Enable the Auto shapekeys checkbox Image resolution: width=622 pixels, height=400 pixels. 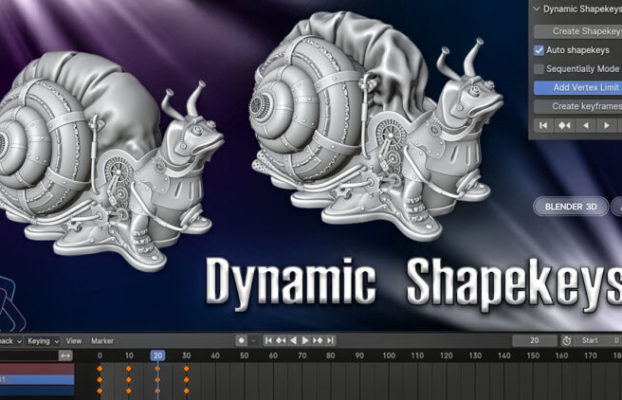[539, 50]
